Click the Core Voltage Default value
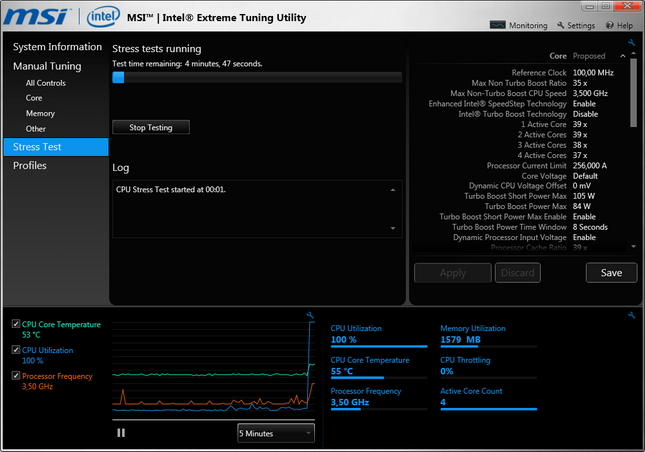This screenshot has height=452, width=645. [x=585, y=176]
